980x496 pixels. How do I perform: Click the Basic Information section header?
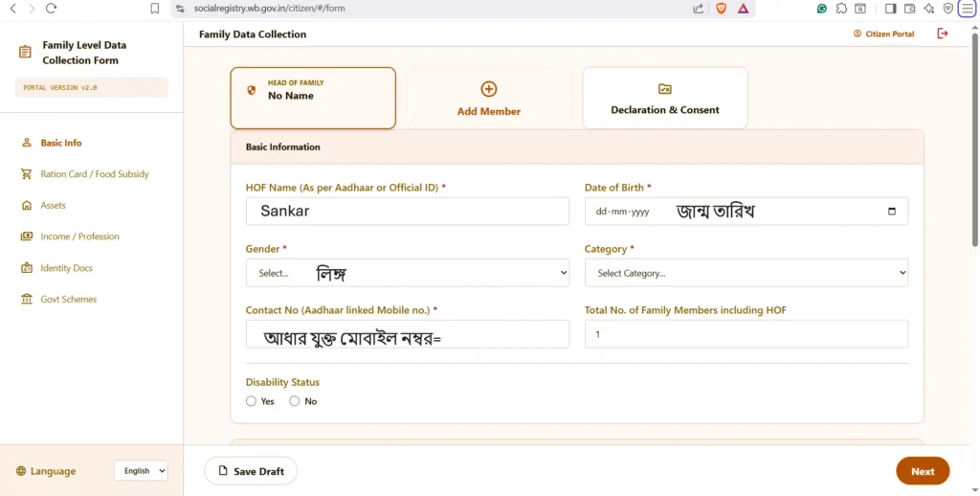click(x=577, y=147)
